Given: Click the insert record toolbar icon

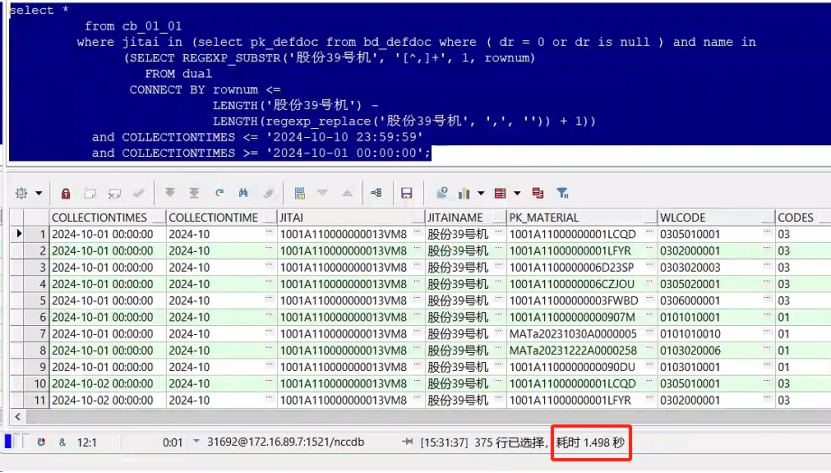Looking at the screenshot, I should point(90,194).
